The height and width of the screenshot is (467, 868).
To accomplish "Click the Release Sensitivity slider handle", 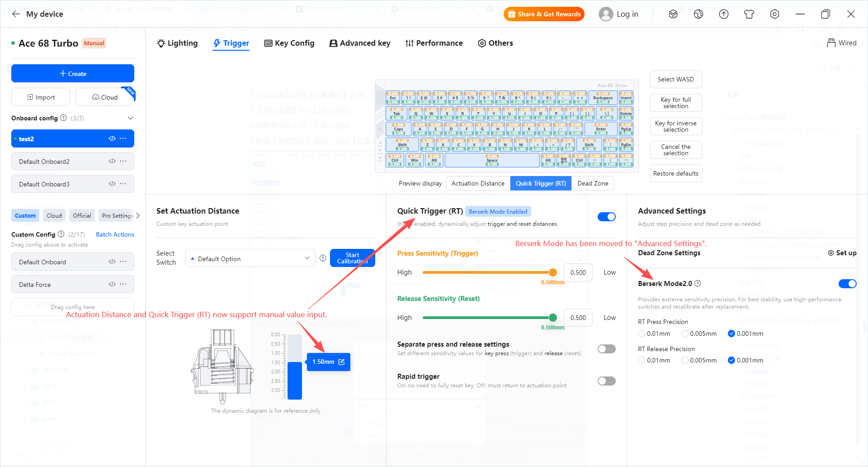I will pyautogui.click(x=552, y=318).
